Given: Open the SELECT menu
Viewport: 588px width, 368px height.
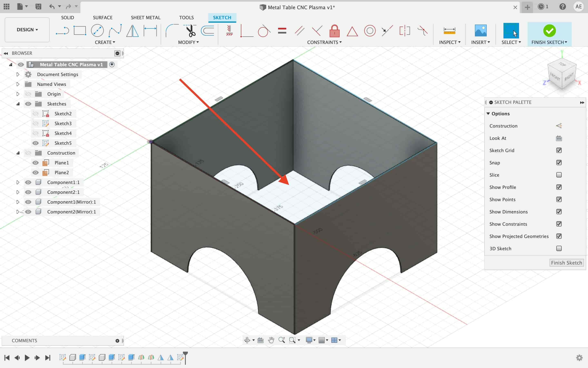Looking at the screenshot, I should [x=511, y=42].
